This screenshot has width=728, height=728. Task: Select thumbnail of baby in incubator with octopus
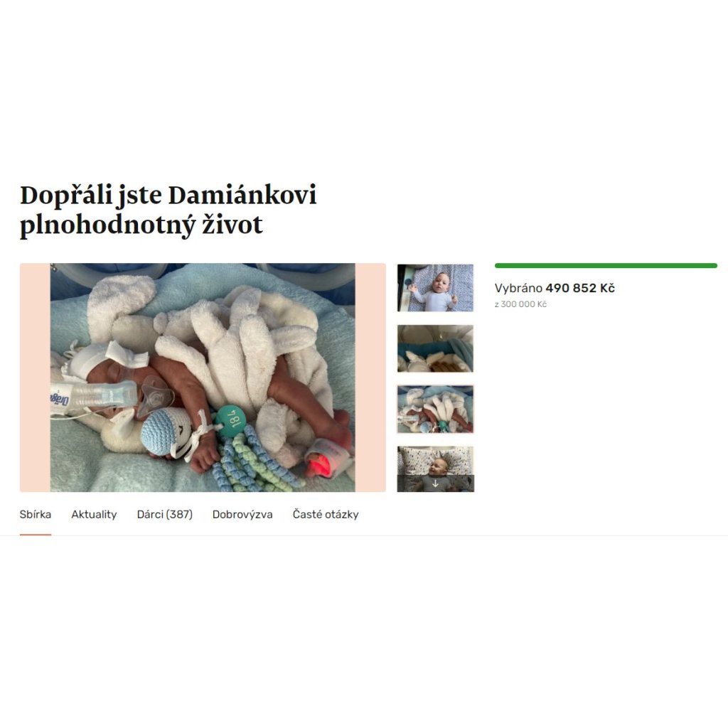pos(435,409)
